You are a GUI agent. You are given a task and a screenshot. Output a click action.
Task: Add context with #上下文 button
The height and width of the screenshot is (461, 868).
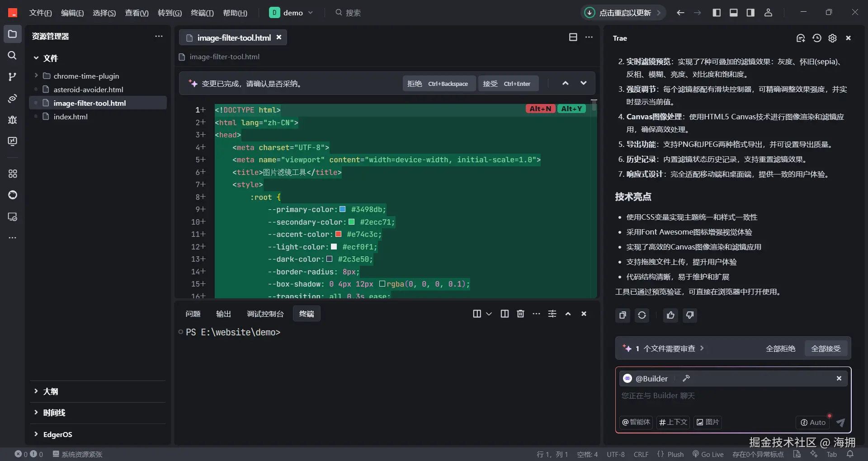tap(673, 422)
